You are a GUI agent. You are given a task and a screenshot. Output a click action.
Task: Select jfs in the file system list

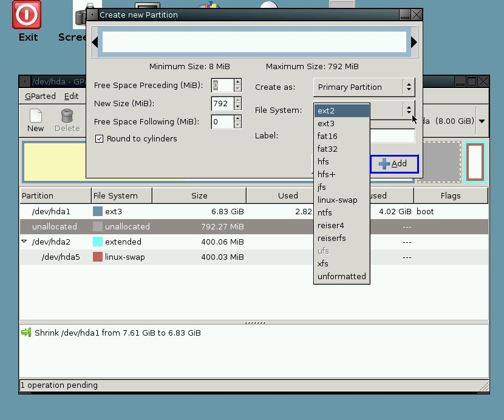coord(342,187)
